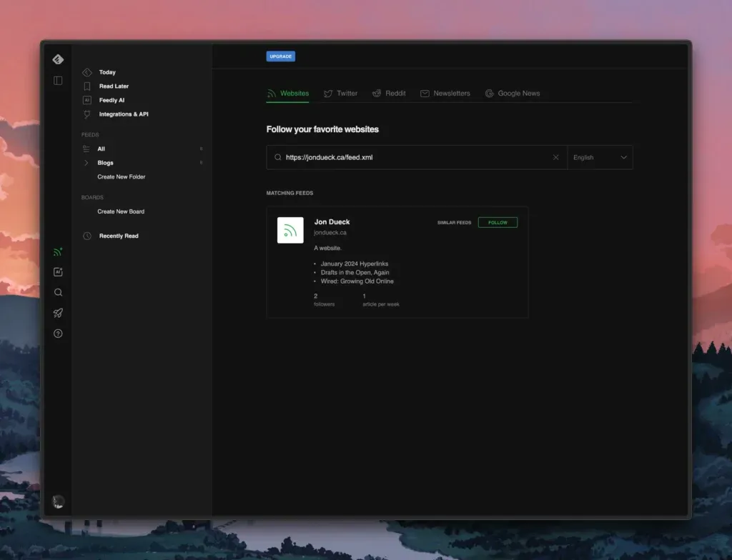Click 'Drafts in the Open, Again' article
The image size is (732, 560).
point(355,273)
